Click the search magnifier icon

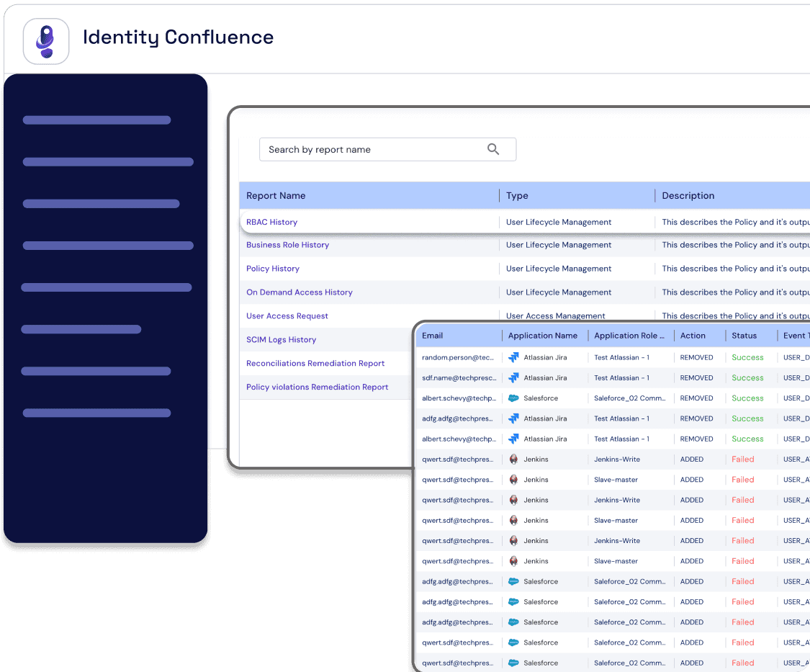[x=492, y=149]
